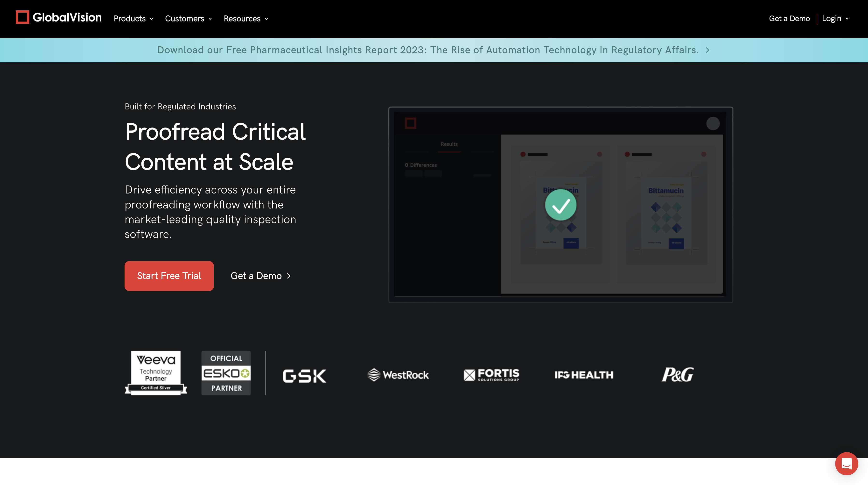Click the GlobalVision logo icon
The width and height of the screenshot is (868, 485).
22,18
